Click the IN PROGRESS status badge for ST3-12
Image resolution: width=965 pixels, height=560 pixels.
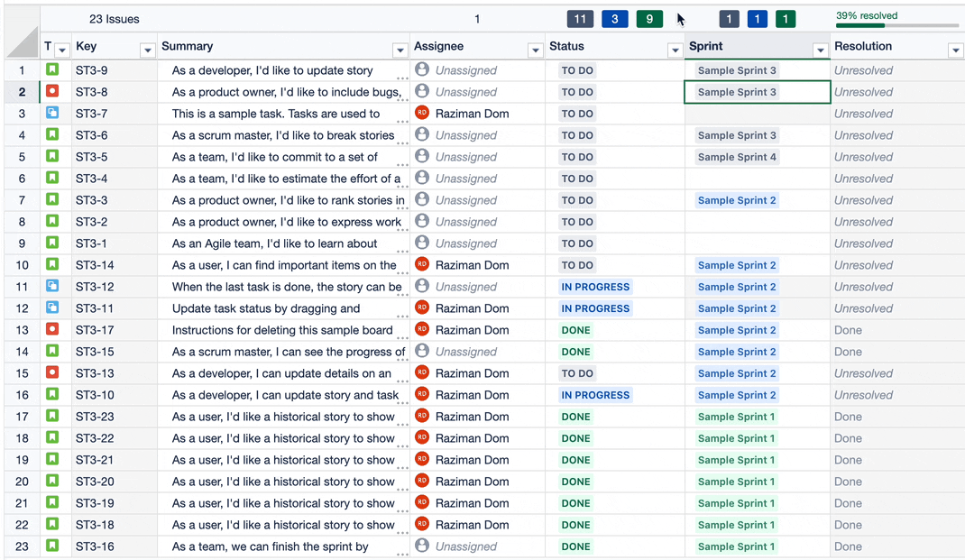tap(595, 287)
